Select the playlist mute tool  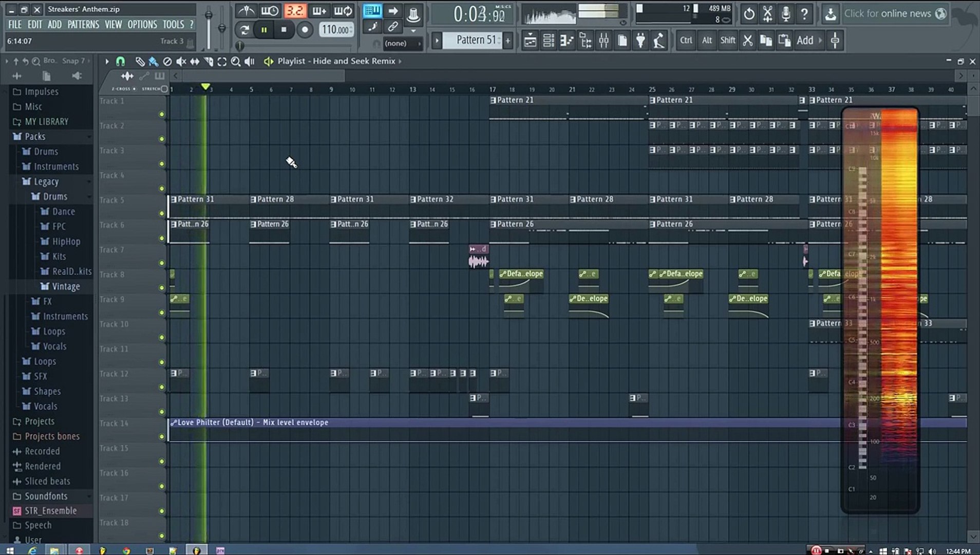pos(181,62)
